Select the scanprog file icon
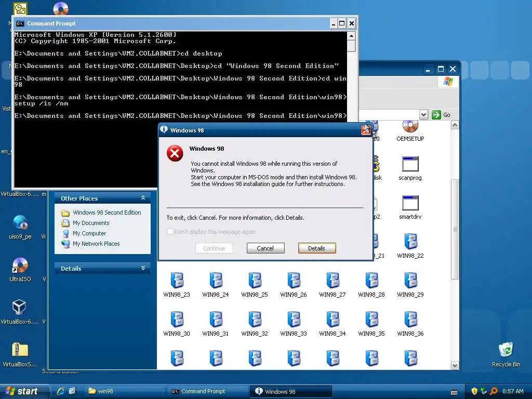Viewport: 532px width, 399px height. point(410,164)
